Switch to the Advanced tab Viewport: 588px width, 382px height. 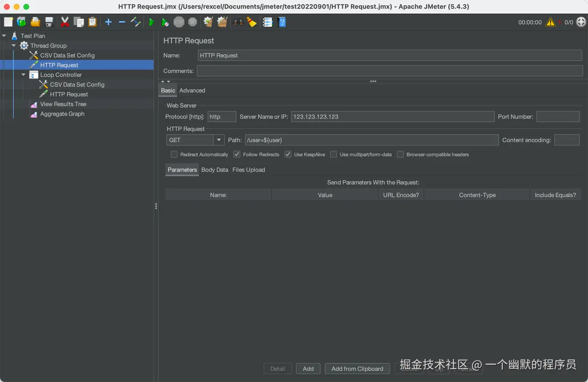[x=192, y=91]
